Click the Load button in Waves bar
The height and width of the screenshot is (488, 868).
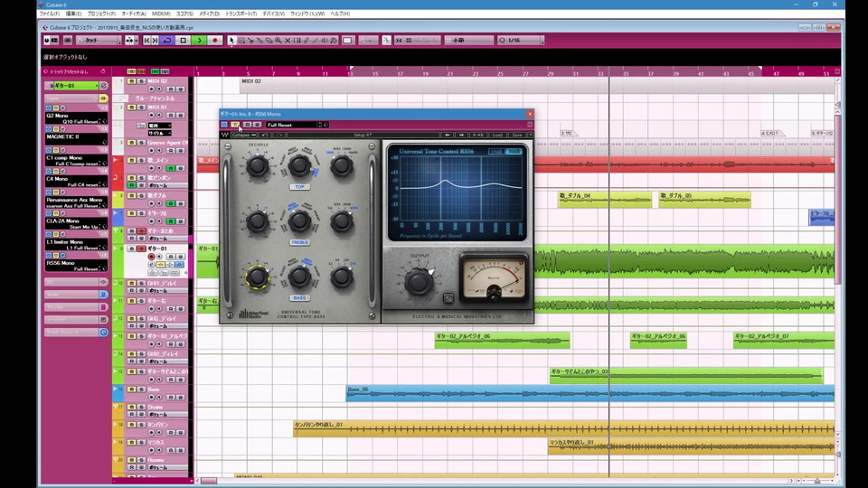pos(497,135)
